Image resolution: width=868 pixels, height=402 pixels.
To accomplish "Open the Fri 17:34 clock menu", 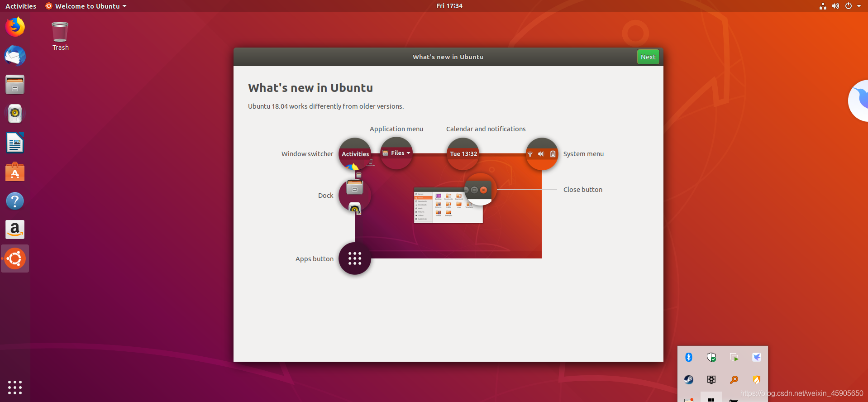I will (449, 6).
